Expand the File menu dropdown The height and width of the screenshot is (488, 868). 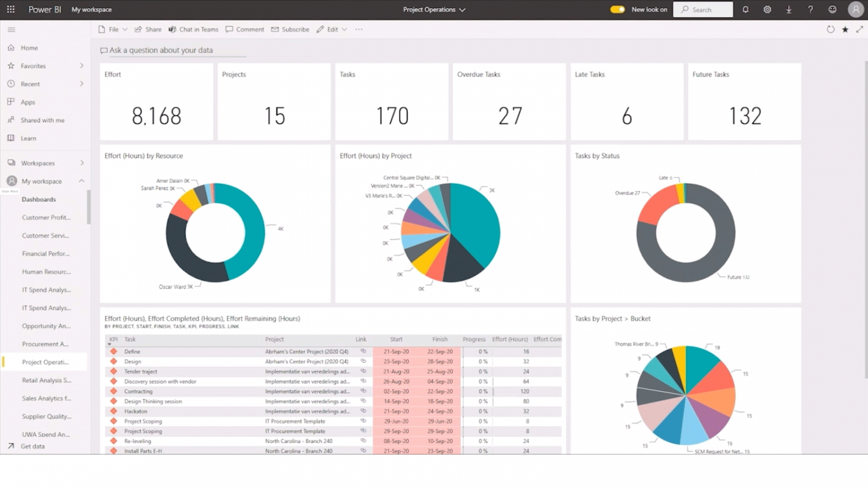click(124, 29)
